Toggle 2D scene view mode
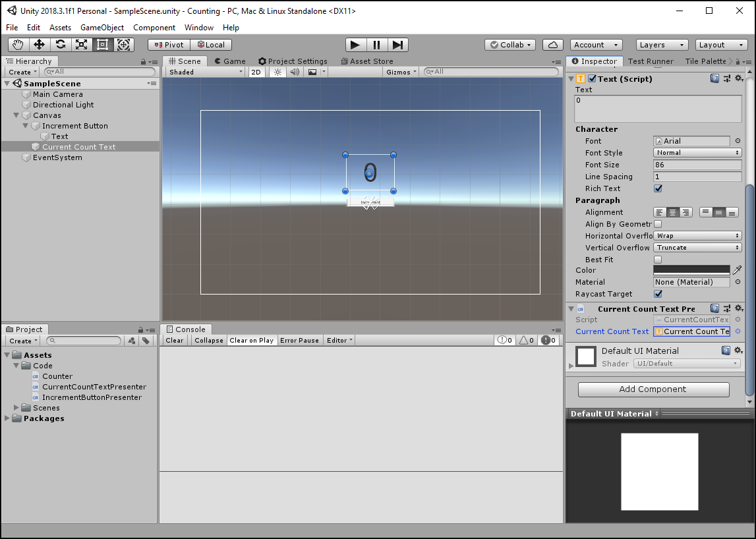The height and width of the screenshot is (539, 756). (x=256, y=72)
